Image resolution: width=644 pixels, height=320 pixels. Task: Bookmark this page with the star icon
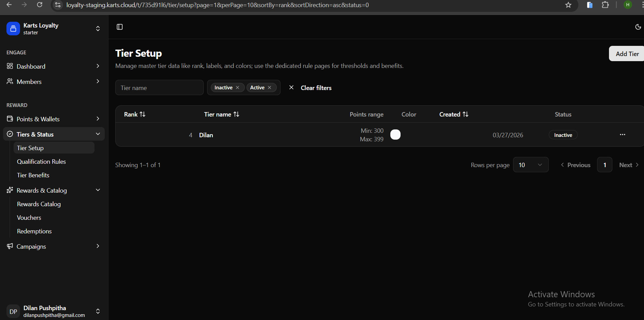pos(568,5)
